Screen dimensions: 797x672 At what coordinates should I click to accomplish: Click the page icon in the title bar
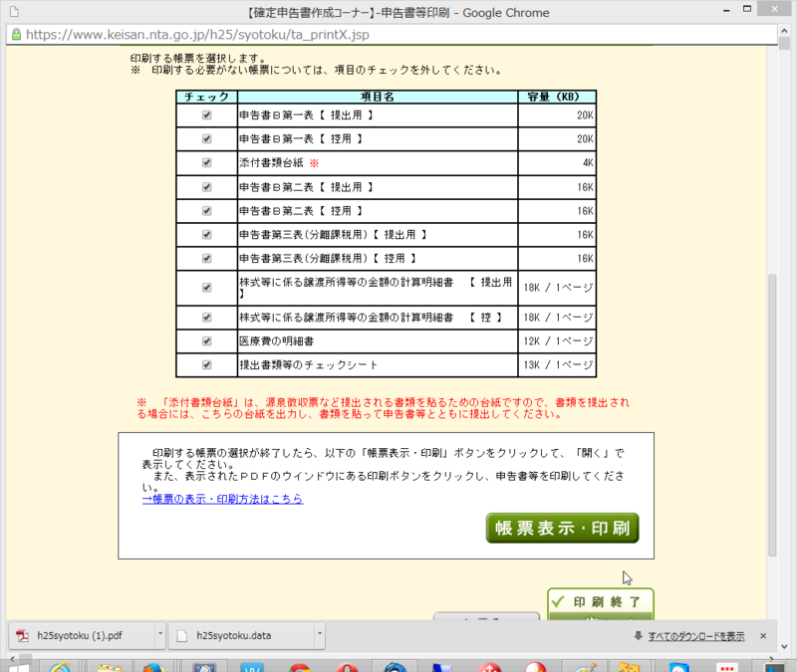tap(14, 12)
